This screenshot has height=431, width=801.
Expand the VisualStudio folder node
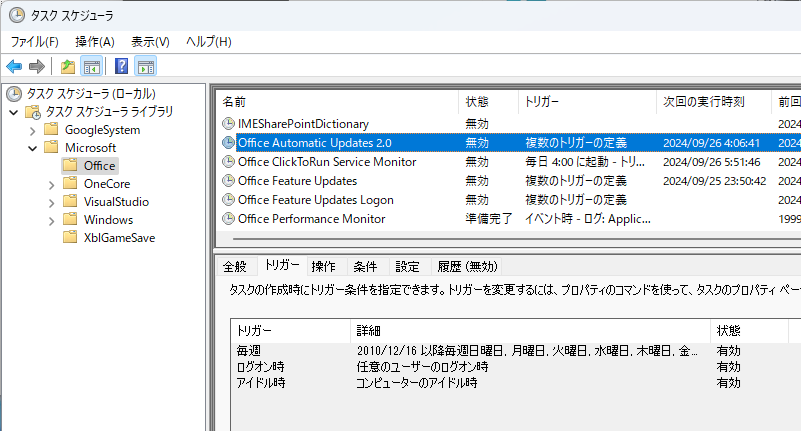pyautogui.click(x=51, y=203)
